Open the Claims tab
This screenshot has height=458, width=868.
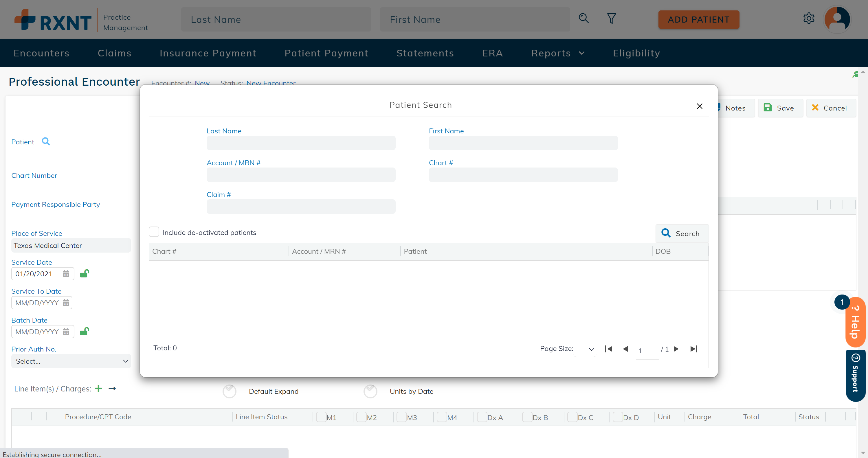coord(115,53)
